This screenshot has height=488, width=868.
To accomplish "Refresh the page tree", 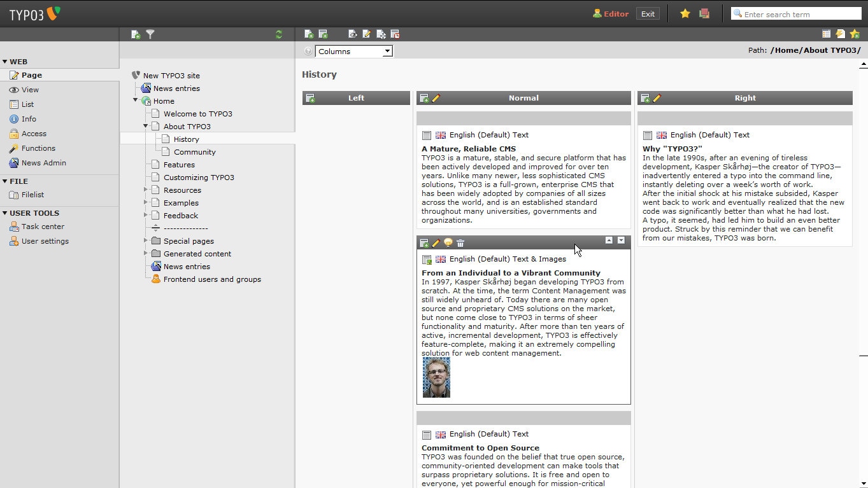I will point(279,34).
